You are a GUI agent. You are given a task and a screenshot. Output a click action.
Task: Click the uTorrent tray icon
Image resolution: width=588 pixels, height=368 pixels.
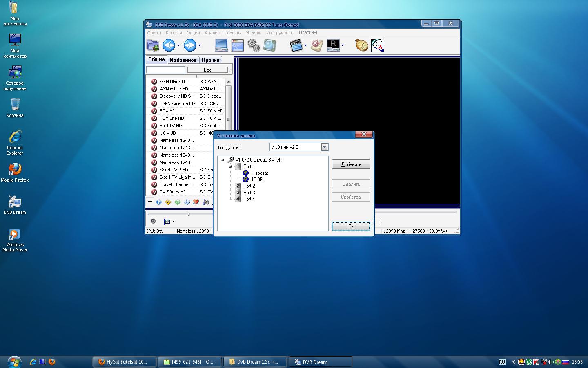[529, 362]
